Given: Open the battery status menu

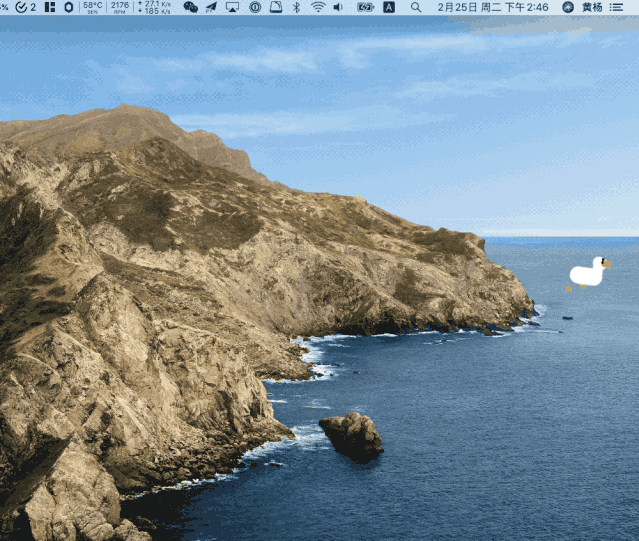Looking at the screenshot, I should coord(365,7).
